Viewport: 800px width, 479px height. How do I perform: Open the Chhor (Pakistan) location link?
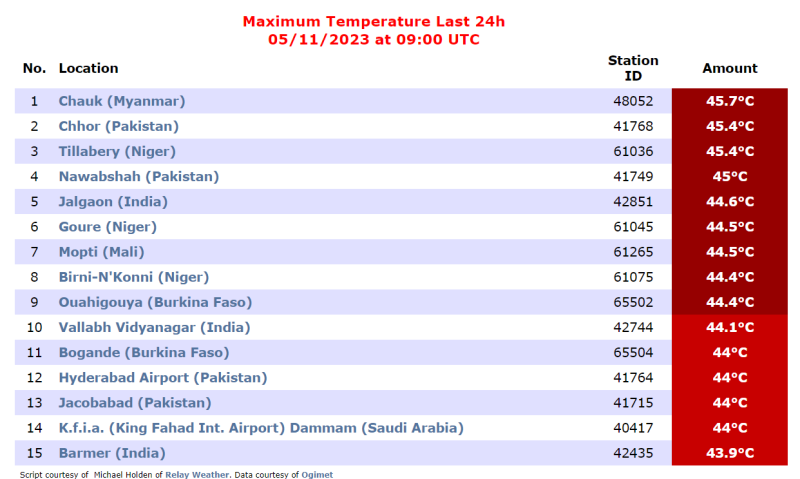(x=118, y=126)
